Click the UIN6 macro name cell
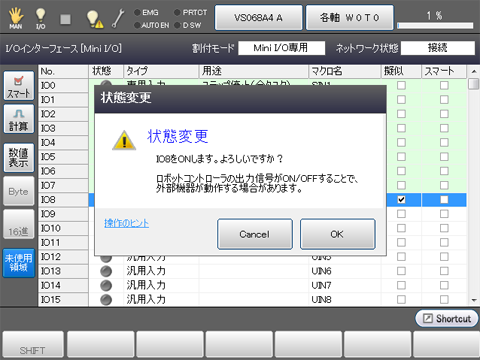This screenshot has height=360, width=480. (345, 271)
